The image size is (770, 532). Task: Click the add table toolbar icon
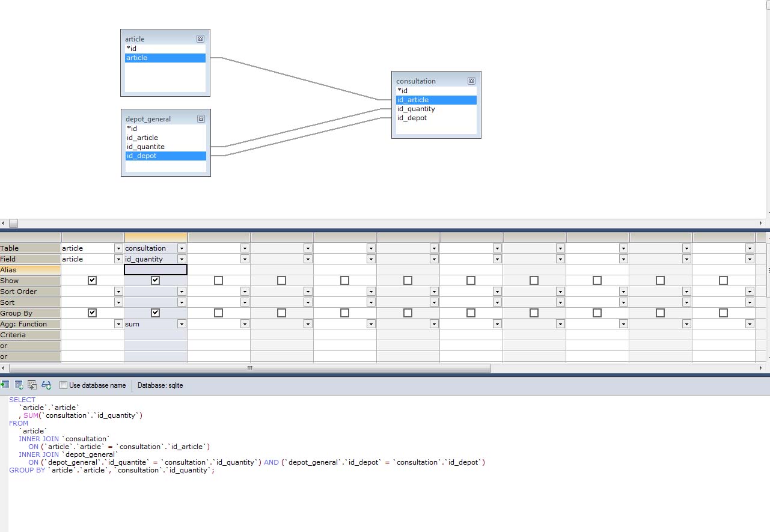(5, 385)
